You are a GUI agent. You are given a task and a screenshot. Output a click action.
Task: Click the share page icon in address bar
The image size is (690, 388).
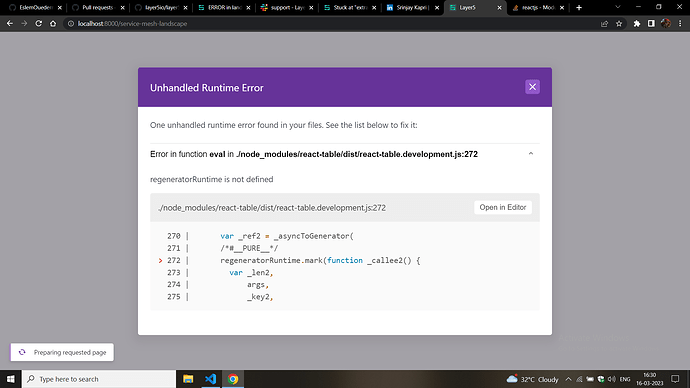[604, 24]
